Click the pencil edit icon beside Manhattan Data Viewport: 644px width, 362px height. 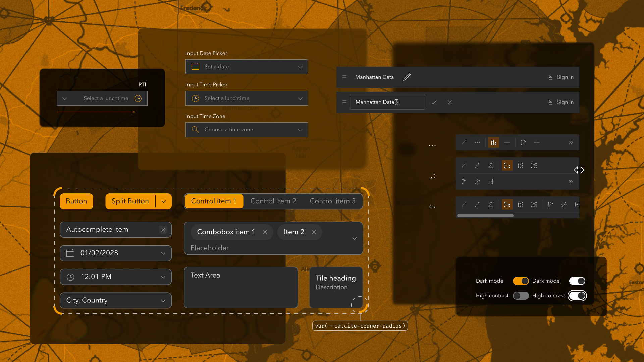pos(407,77)
